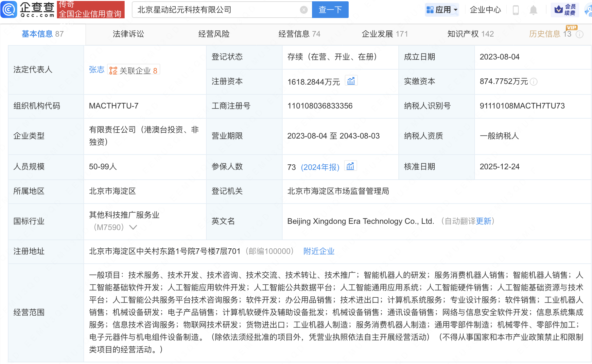View registered capital chart icon
592x364 pixels.
(x=351, y=81)
